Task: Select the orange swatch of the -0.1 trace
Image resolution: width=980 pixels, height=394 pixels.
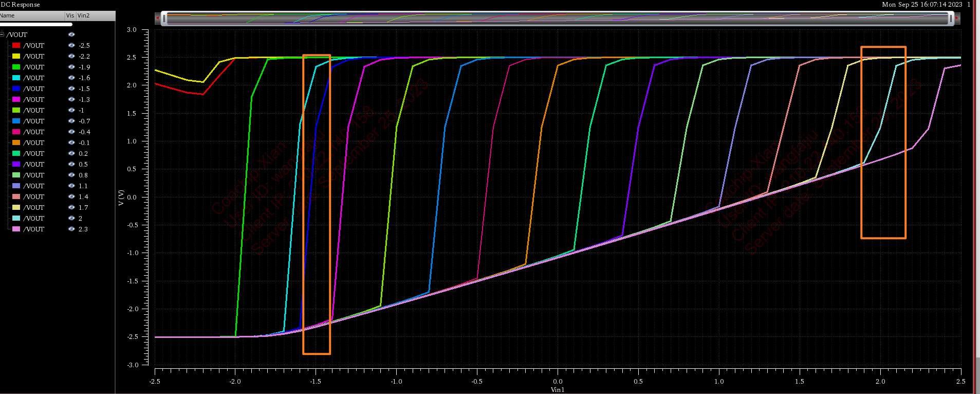Action: click(16, 142)
